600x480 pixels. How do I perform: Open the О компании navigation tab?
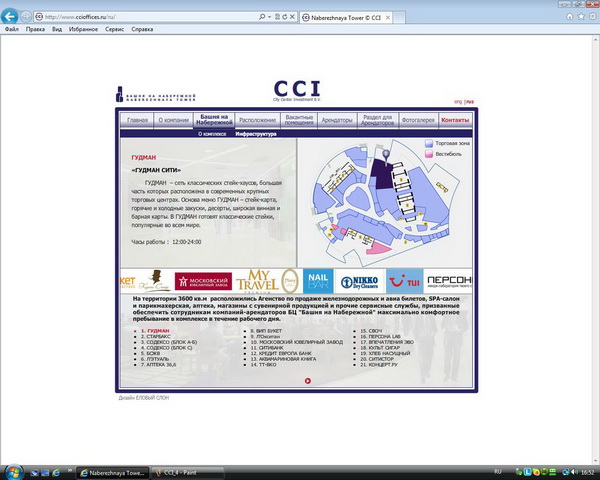(x=173, y=120)
